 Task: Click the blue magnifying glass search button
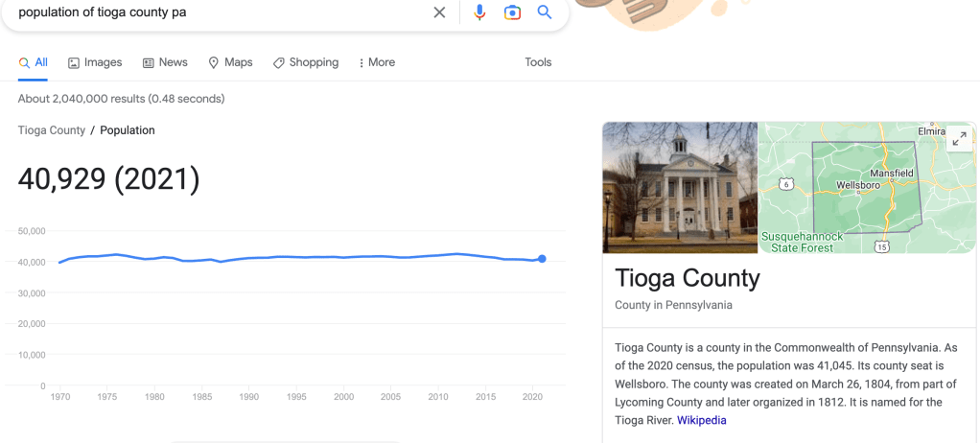[544, 12]
